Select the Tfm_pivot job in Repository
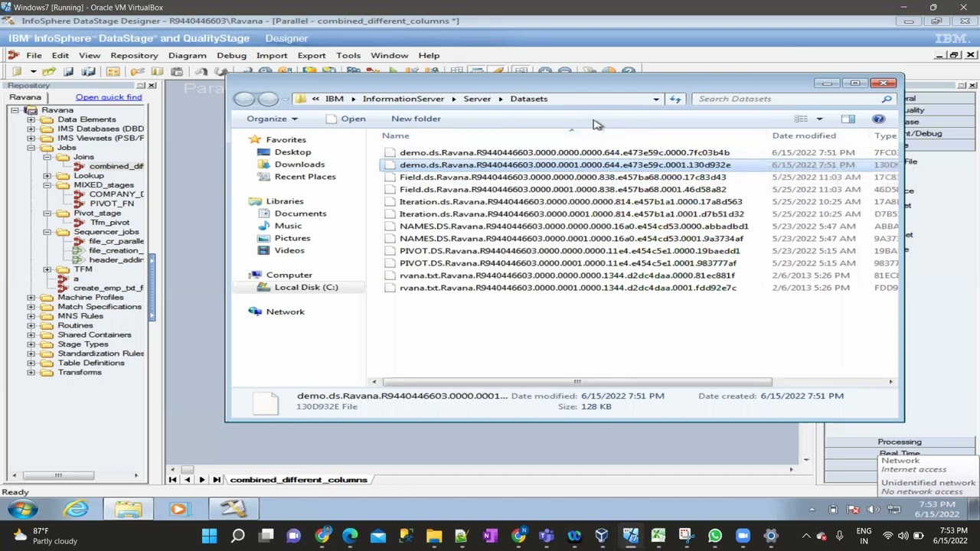Image resolution: width=980 pixels, height=551 pixels. tap(109, 223)
